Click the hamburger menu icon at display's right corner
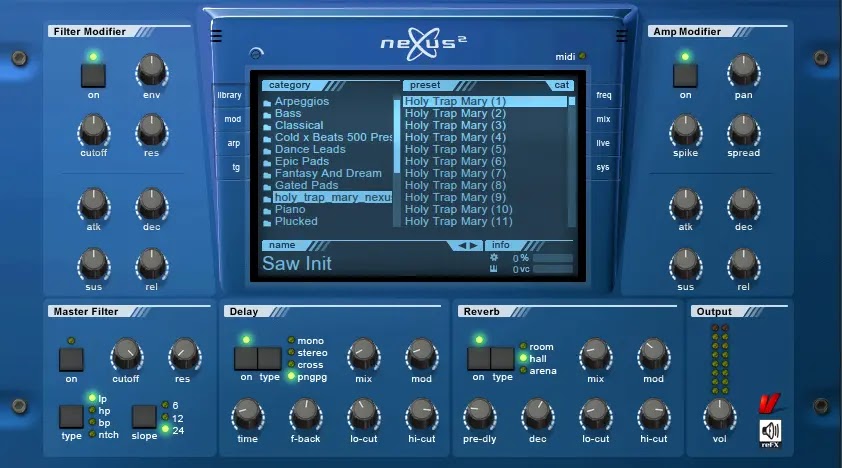Viewport: 842px width, 468px height. (x=621, y=36)
